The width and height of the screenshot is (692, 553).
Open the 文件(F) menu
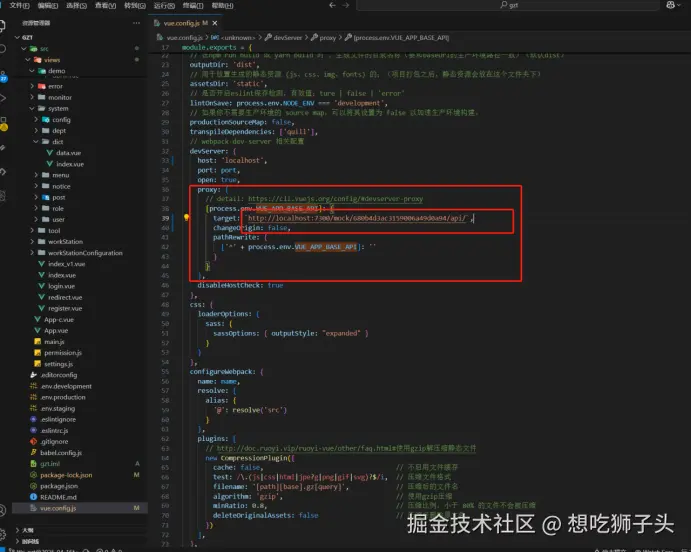(19, 5)
